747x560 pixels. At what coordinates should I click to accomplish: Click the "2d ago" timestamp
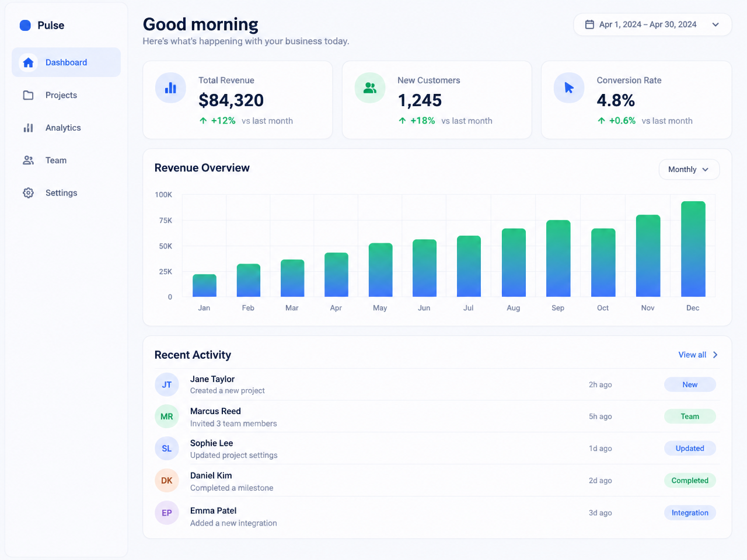click(601, 481)
